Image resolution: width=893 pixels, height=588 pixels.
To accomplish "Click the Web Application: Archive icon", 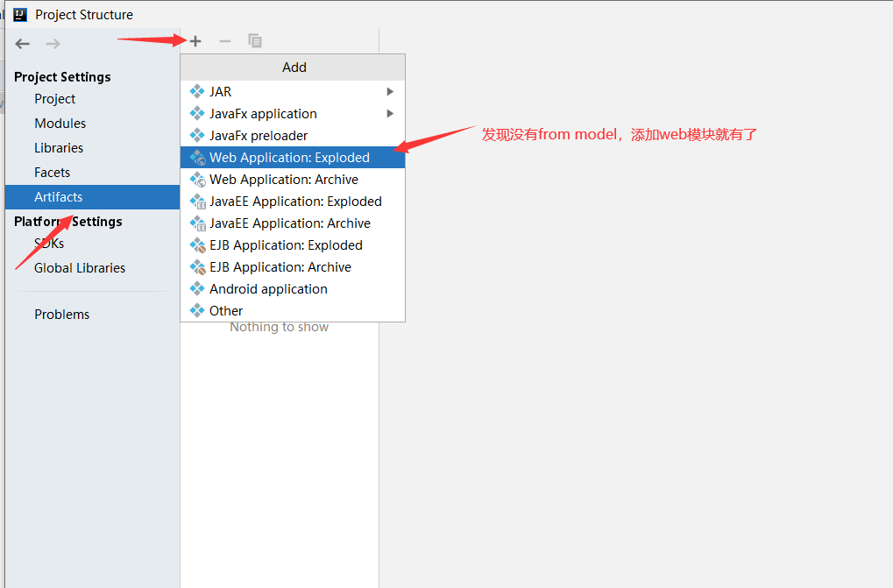I will point(198,180).
